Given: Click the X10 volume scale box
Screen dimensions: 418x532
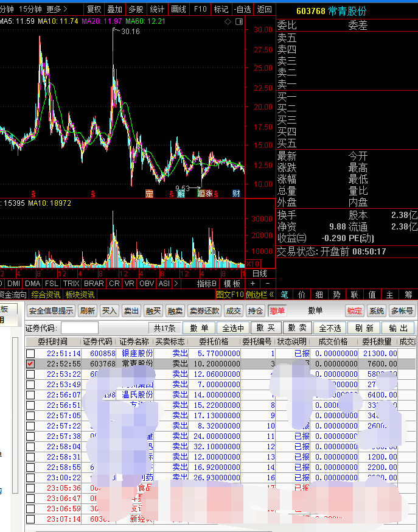Looking at the screenshot, I should (253, 264).
